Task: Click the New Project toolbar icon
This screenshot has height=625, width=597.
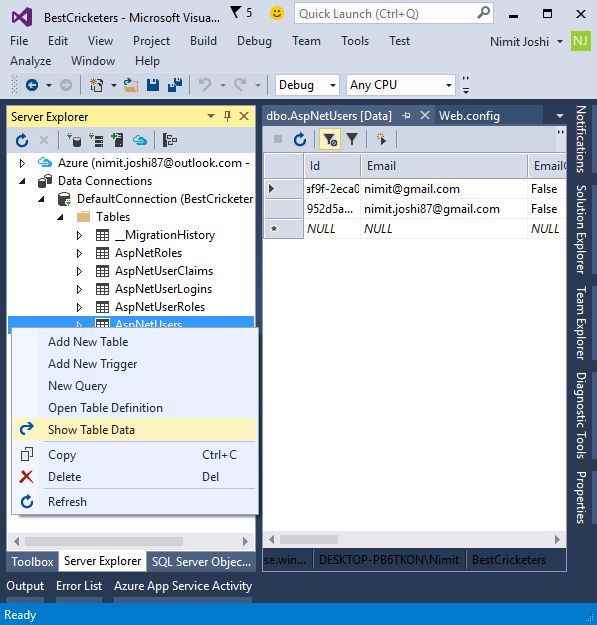Action: click(x=96, y=85)
